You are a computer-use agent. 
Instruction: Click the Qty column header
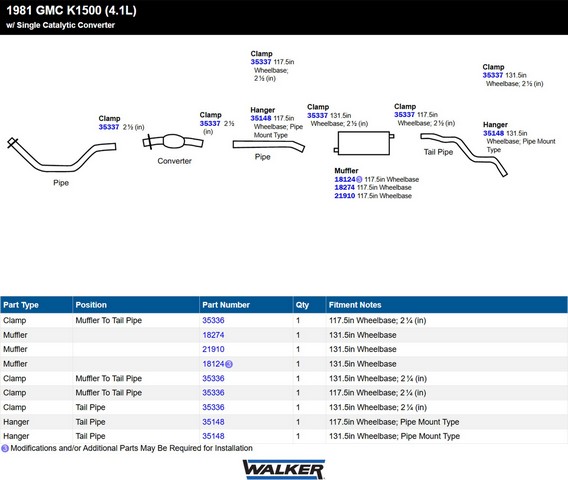[309, 305]
